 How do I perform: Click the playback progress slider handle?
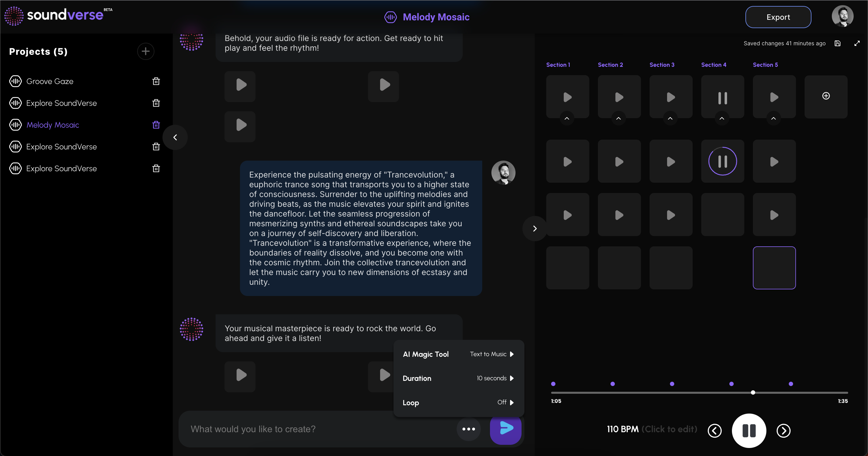[x=753, y=393]
